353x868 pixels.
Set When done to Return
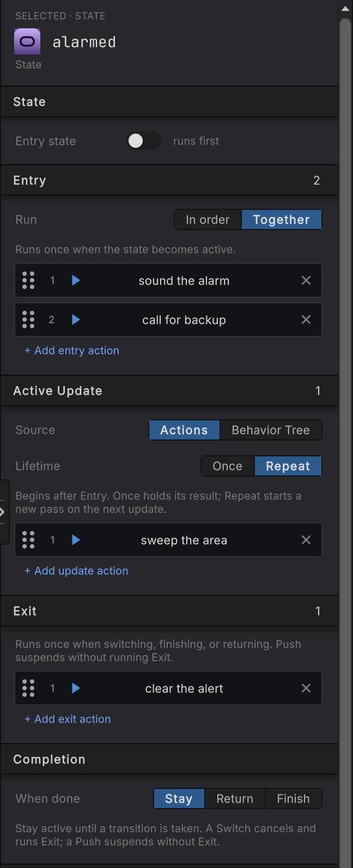235,799
